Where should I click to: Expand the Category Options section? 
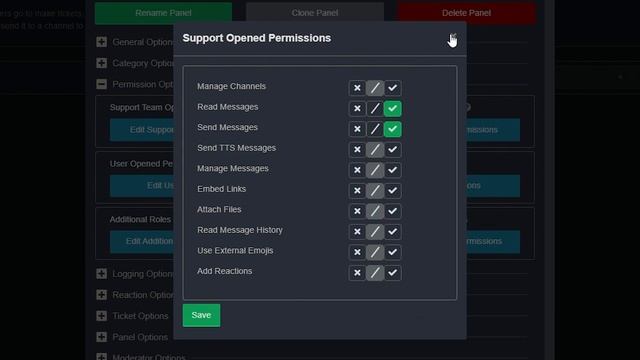click(102, 63)
